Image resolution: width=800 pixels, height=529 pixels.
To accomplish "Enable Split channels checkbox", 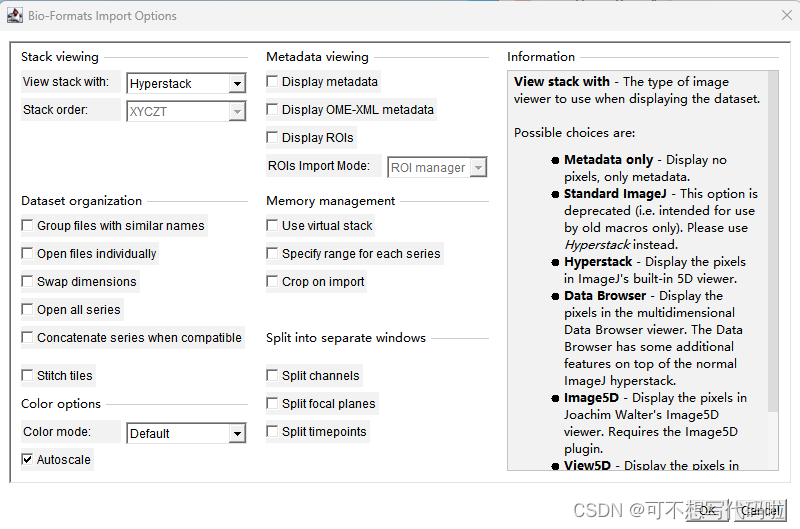I will [272, 375].
